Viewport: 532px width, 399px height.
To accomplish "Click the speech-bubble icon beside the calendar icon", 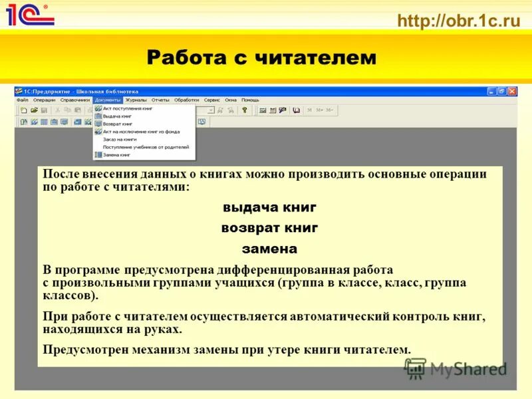I will click(283, 110).
